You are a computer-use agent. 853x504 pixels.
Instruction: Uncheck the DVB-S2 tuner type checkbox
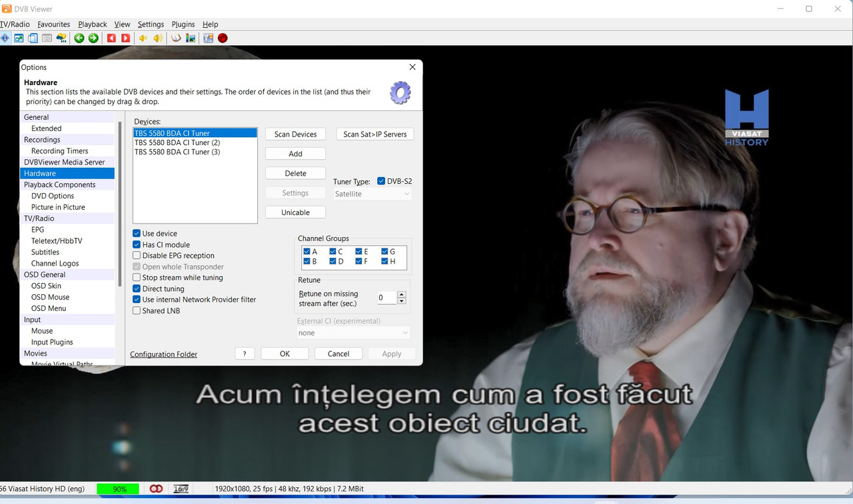[x=381, y=181]
